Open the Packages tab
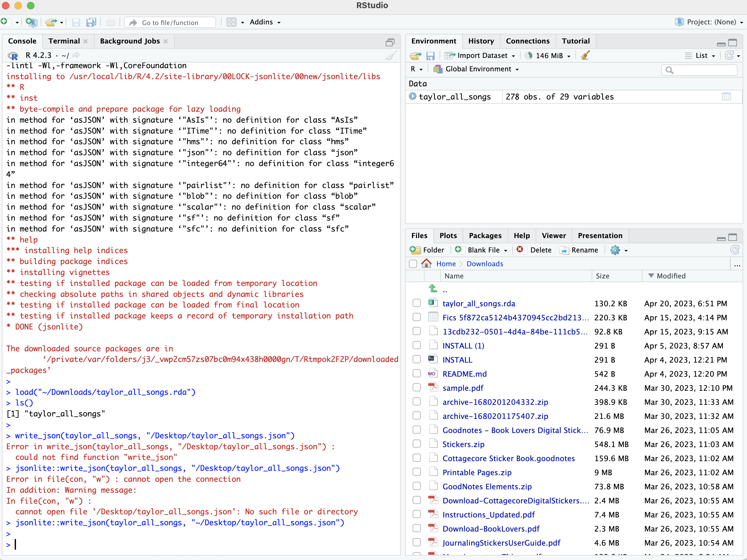Image resolution: width=747 pixels, height=560 pixels. pyautogui.click(x=485, y=236)
